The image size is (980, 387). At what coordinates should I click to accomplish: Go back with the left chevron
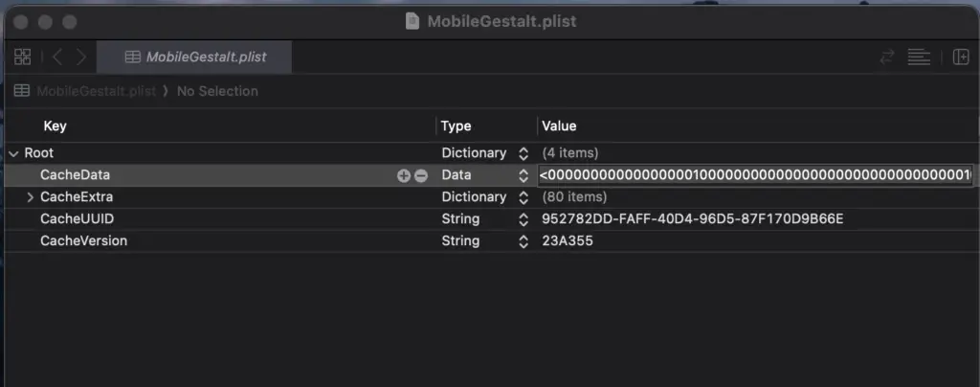coord(56,57)
